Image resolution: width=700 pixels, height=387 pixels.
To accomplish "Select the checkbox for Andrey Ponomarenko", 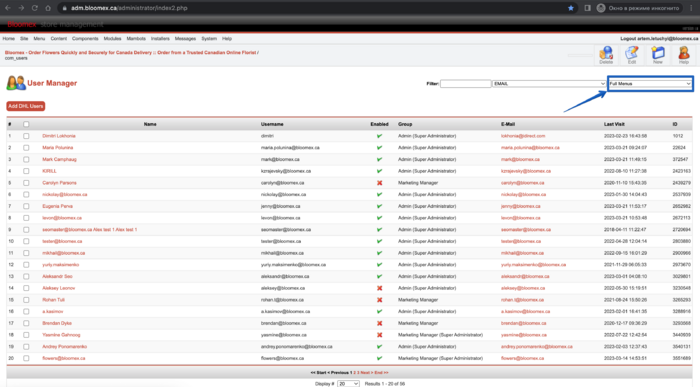I will 26,347.
